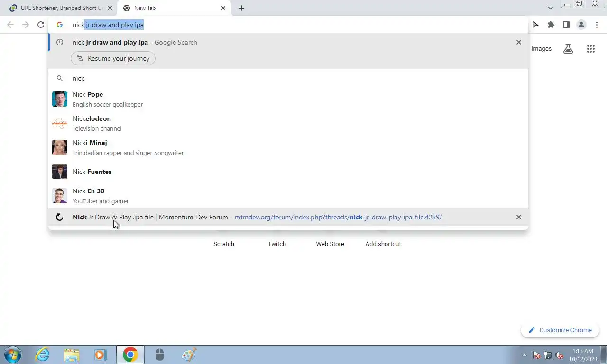607x364 pixels.
Task: Remove the 'nick jr draw and play ipa' suggestion
Action: click(x=518, y=42)
